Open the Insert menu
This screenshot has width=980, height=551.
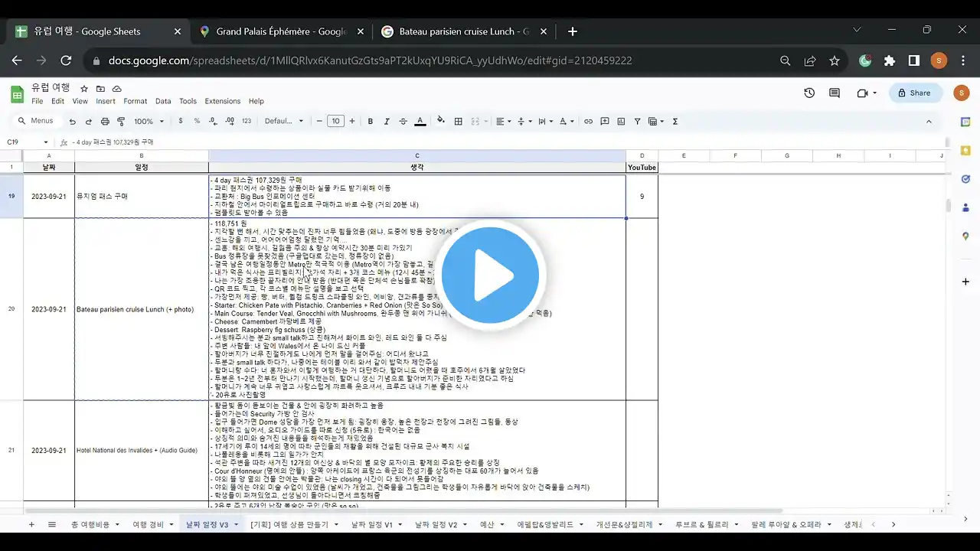coord(106,101)
